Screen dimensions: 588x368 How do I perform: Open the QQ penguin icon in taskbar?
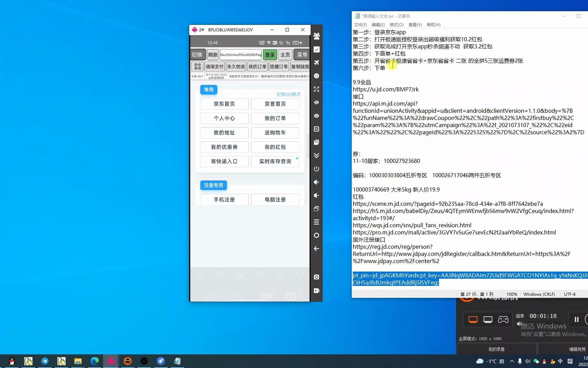12,361
